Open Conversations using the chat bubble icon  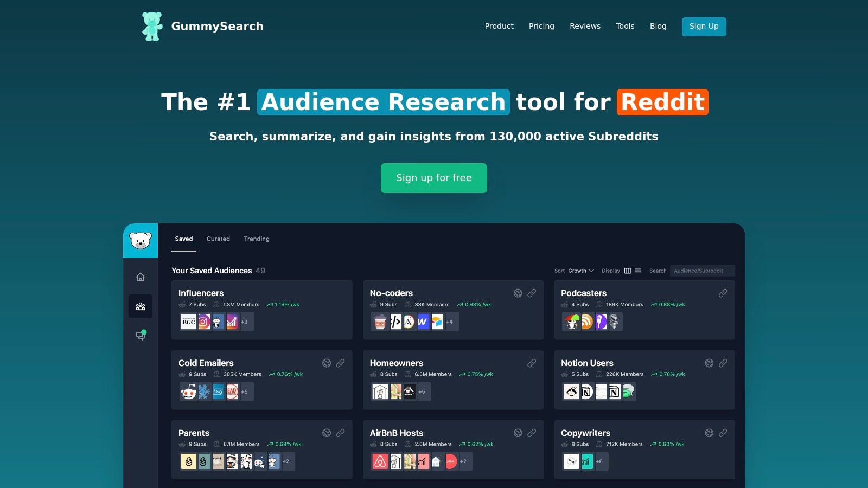(x=141, y=335)
